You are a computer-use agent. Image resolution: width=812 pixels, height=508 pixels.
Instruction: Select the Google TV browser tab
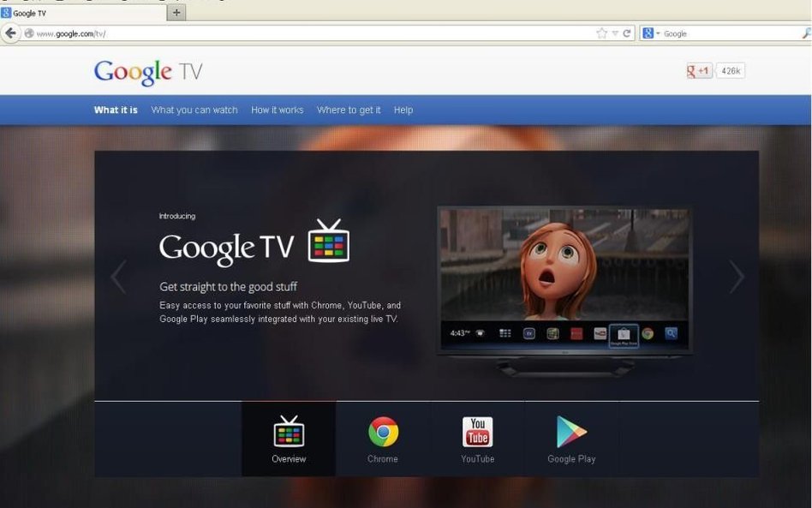[83, 13]
